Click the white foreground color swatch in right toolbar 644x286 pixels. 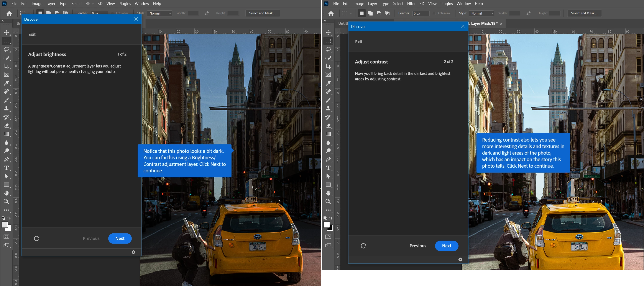pyautogui.click(x=326, y=224)
